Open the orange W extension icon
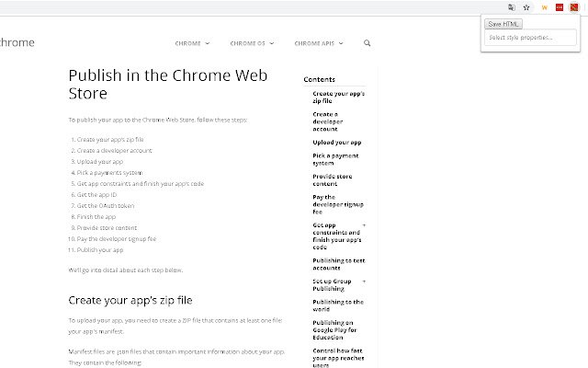The height and width of the screenshot is (368, 588). pos(545,7)
